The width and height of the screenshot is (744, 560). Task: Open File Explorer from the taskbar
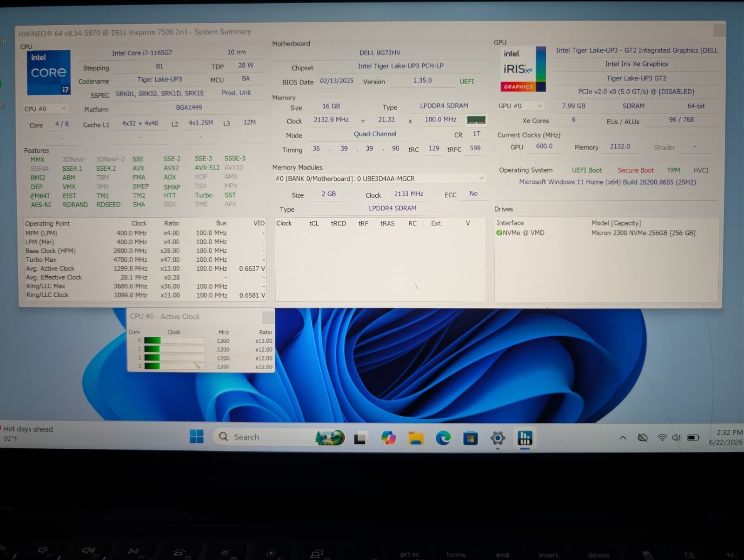point(416,438)
